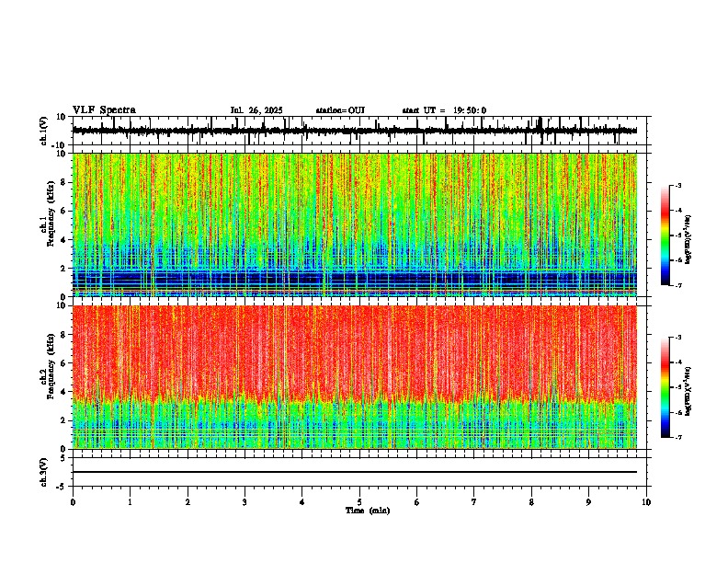Click the "3" tick on the time axis
This screenshot has width=728, height=563.
(x=245, y=502)
